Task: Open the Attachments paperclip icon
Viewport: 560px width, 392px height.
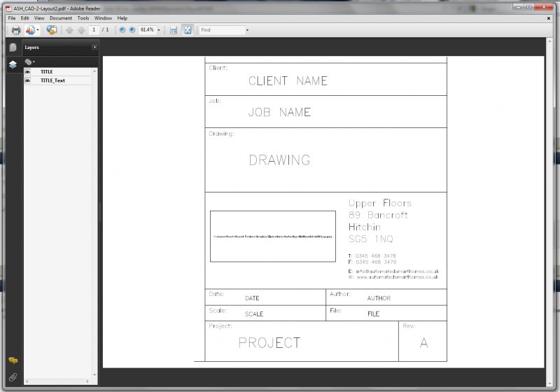Action: [x=13, y=377]
